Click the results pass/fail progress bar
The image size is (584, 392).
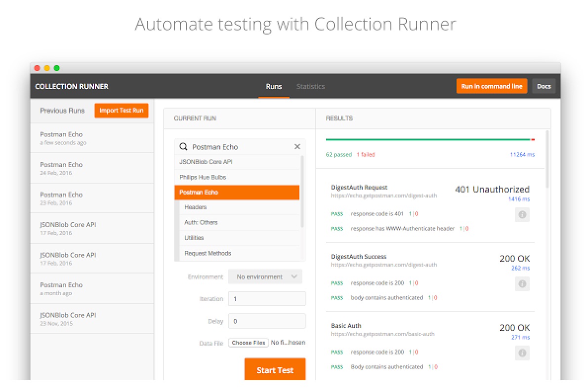tap(430, 140)
